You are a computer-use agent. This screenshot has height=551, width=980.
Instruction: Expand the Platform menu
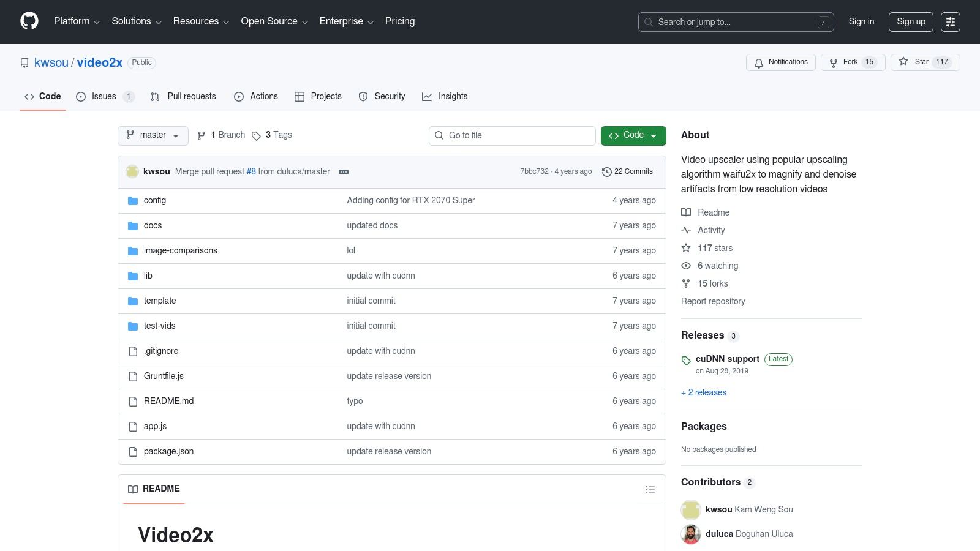tap(77, 21)
